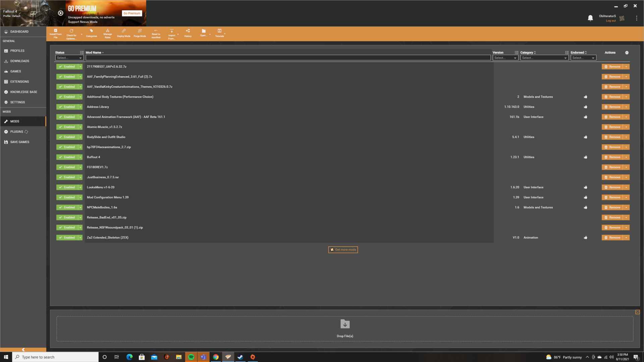Screen dimensions: 644x362
Task: Click Windows taskbar search box
Action: [55, 357]
